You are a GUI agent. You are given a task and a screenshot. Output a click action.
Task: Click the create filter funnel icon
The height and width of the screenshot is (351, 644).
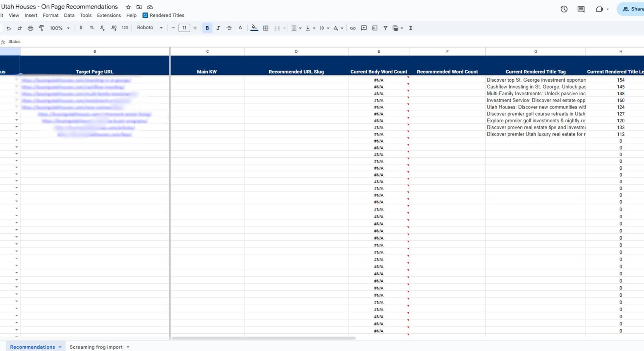point(385,28)
